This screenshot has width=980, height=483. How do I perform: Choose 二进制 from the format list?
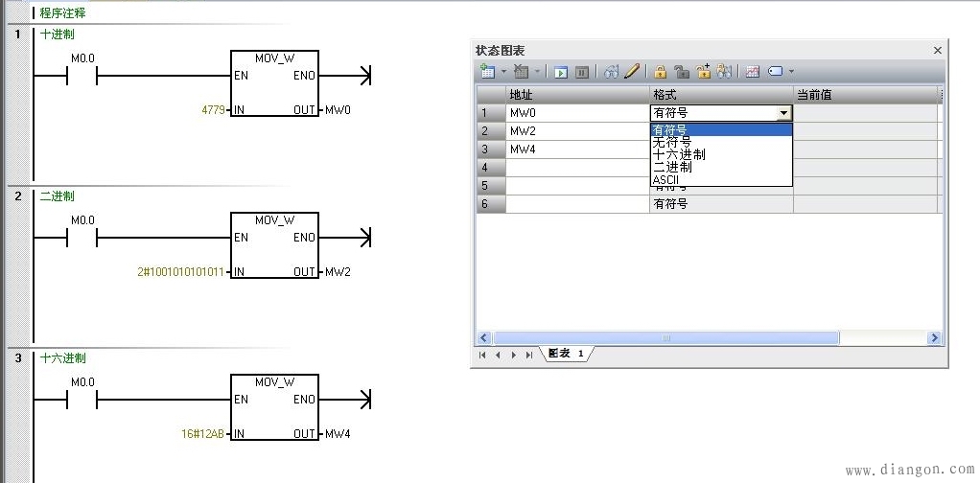(x=721, y=168)
